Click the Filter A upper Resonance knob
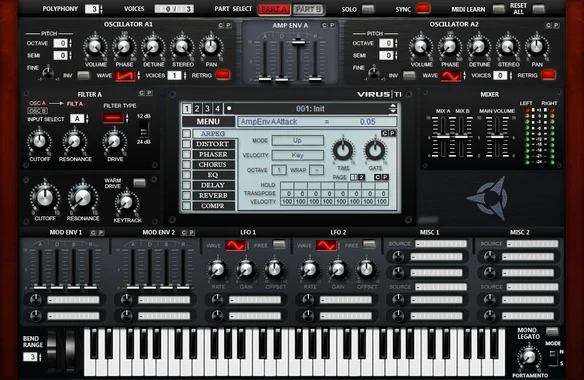This screenshot has width=584, height=380. click(74, 141)
